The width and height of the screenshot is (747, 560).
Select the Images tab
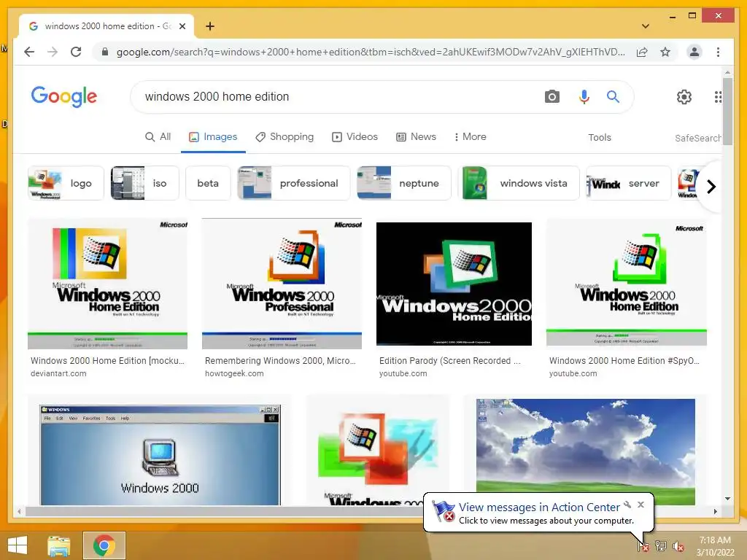click(x=213, y=136)
